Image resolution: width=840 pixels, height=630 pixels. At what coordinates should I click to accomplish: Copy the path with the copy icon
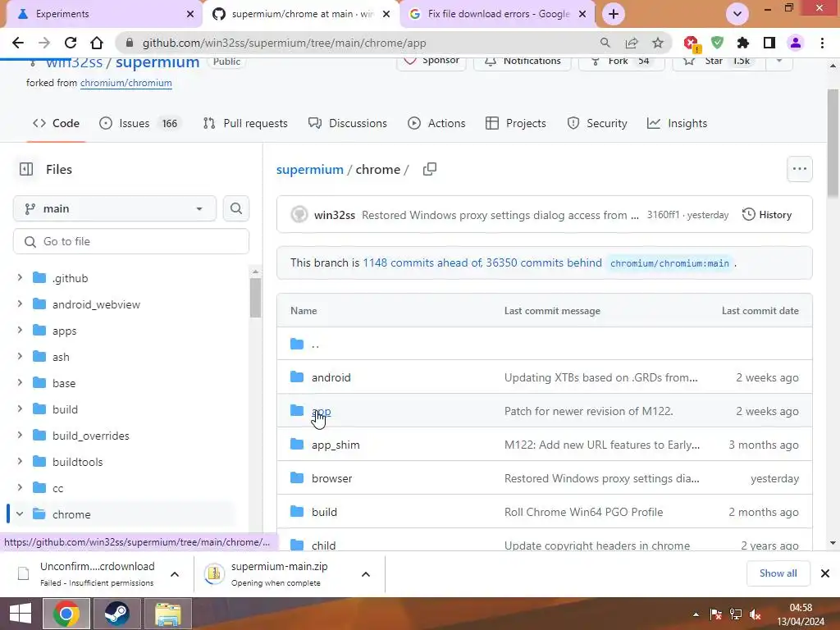(x=430, y=169)
